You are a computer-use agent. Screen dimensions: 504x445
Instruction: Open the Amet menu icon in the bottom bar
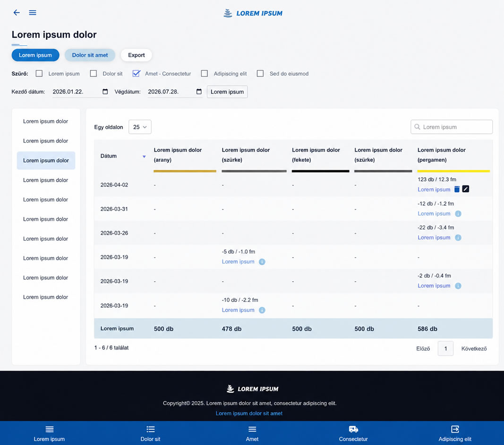tap(252, 429)
